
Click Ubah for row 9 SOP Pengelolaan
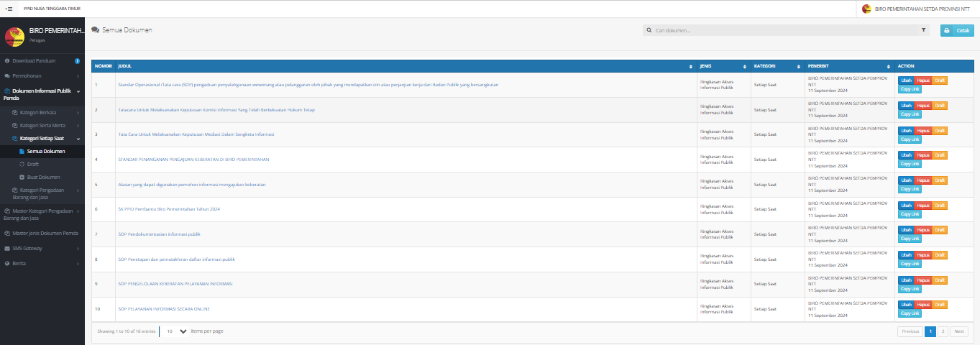tap(906, 280)
